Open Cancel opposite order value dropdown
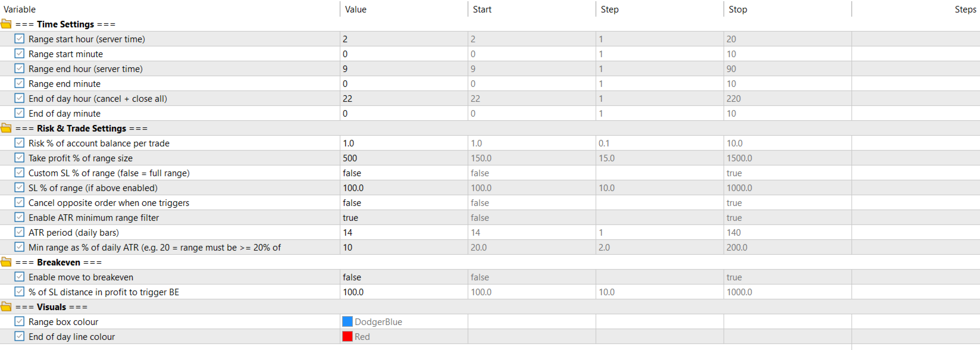 403,203
